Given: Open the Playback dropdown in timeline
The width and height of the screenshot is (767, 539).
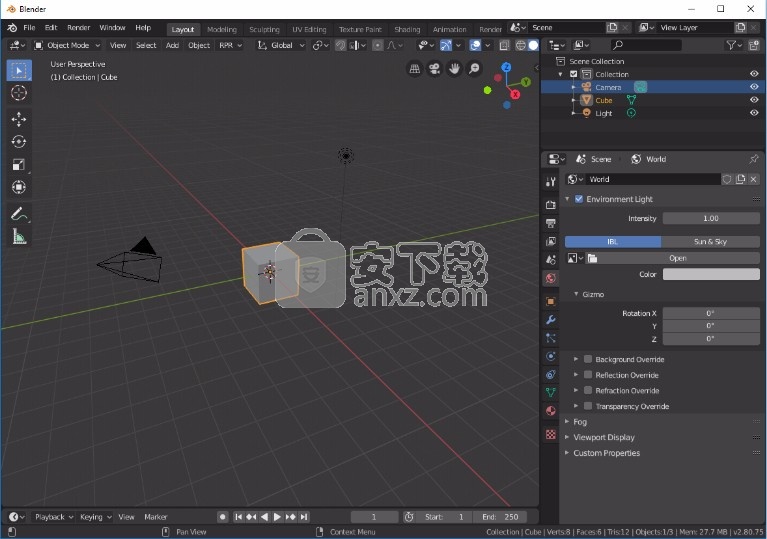Looking at the screenshot, I should (54, 517).
